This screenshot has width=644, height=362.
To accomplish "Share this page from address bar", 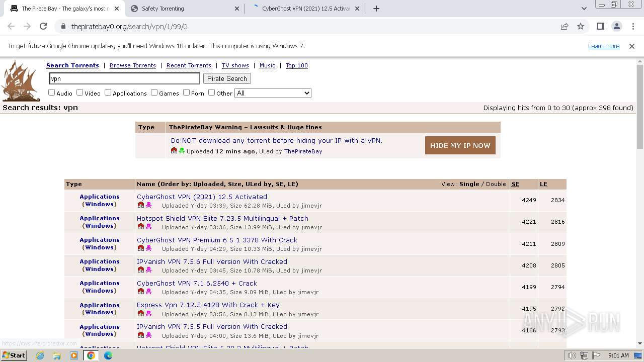I will [x=565, y=27].
